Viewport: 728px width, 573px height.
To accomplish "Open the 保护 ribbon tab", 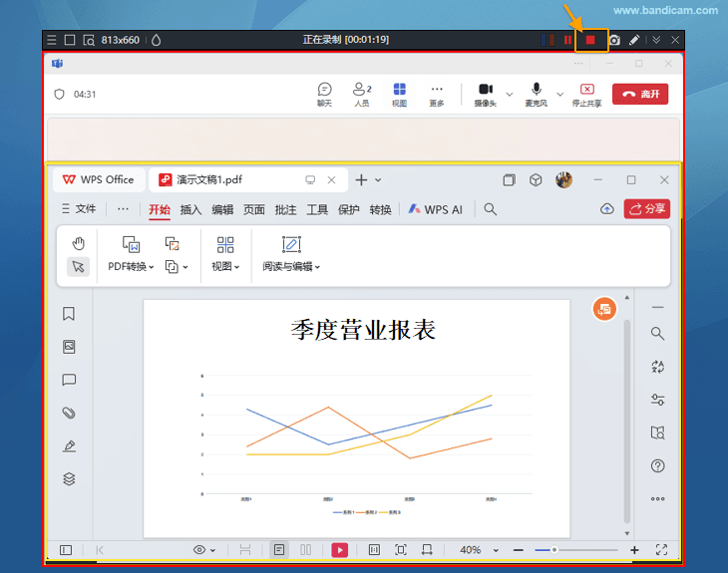I will (x=349, y=209).
